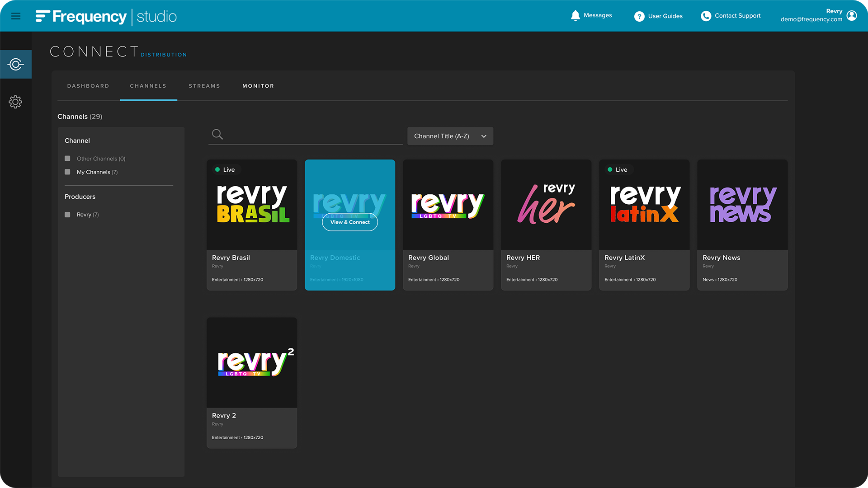The width and height of the screenshot is (868, 488).
Task: Click the Frequency Studio logo
Action: [x=106, y=17]
